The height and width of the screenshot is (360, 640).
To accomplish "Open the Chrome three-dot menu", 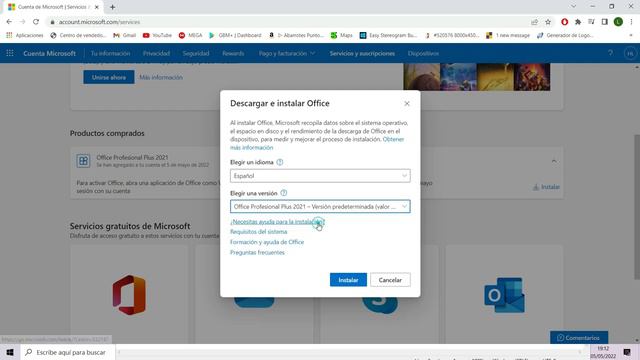I will pos(631,22).
